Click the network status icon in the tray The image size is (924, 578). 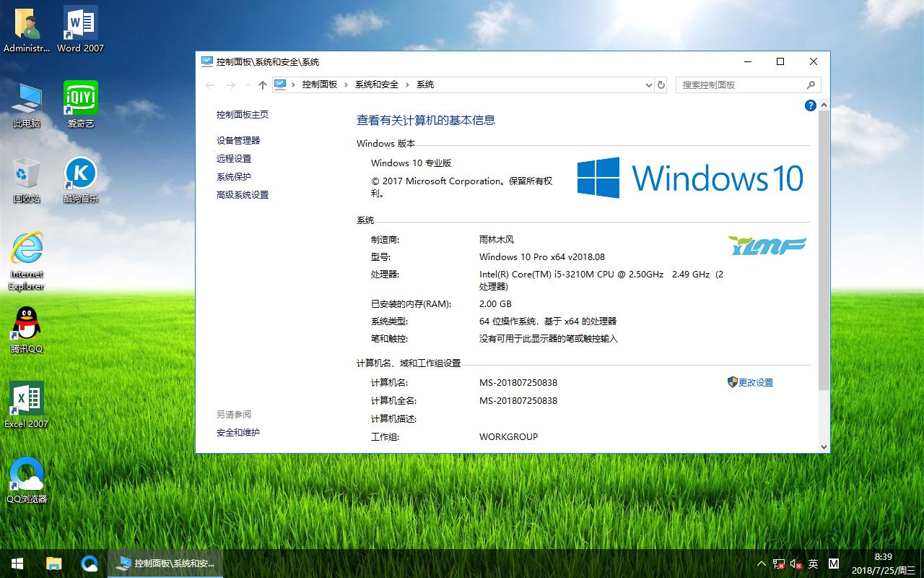click(x=777, y=563)
